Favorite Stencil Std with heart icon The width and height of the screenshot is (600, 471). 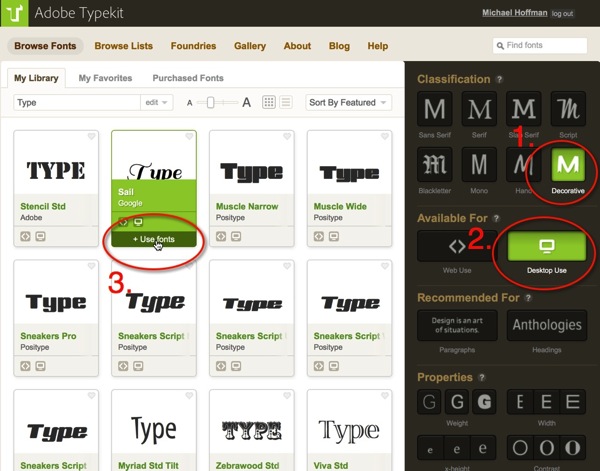coord(91,136)
